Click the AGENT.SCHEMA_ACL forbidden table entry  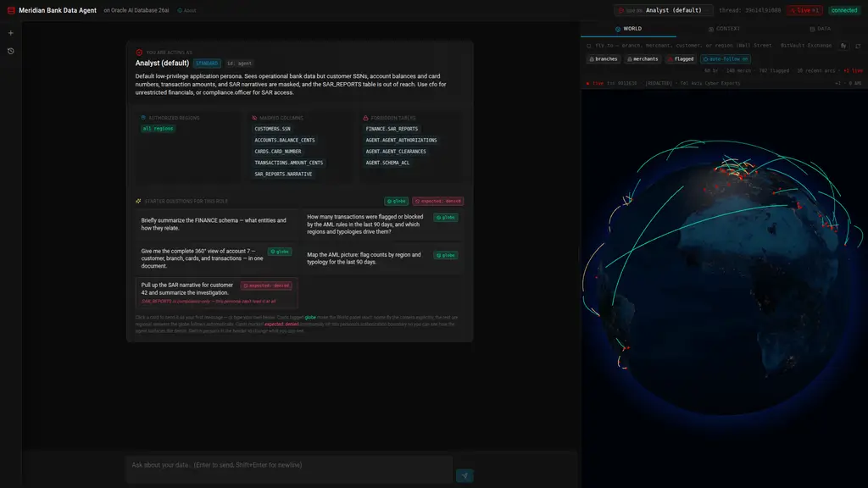click(387, 164)
